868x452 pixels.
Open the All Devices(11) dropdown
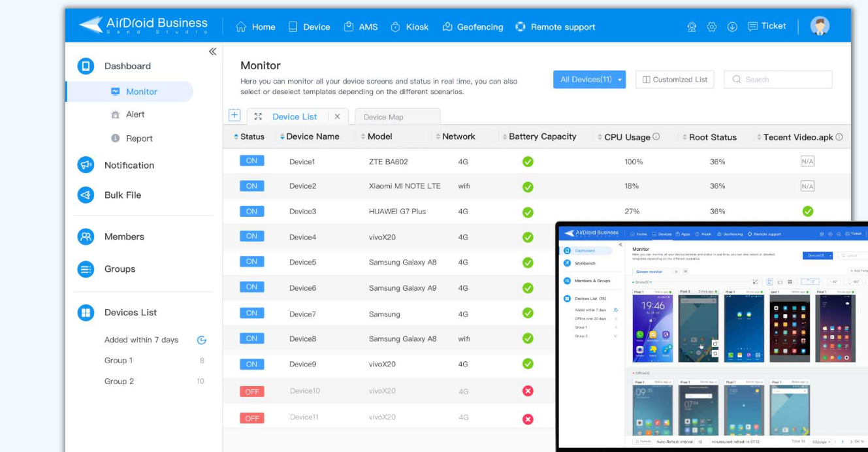pyautogui.click(x=589, y=79)
